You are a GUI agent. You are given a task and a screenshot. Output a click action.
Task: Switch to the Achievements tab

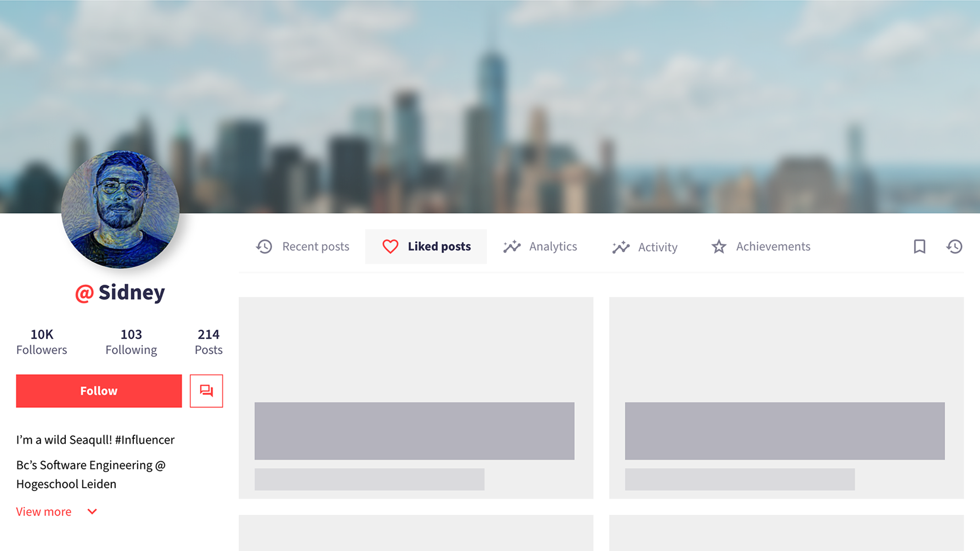coord(773,246)
